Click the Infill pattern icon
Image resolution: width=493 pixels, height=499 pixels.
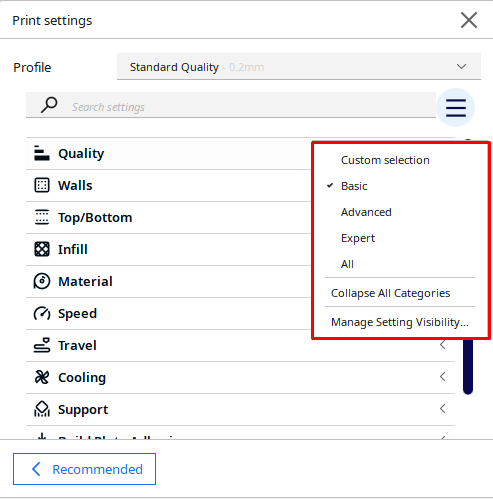tap(42, 249)
